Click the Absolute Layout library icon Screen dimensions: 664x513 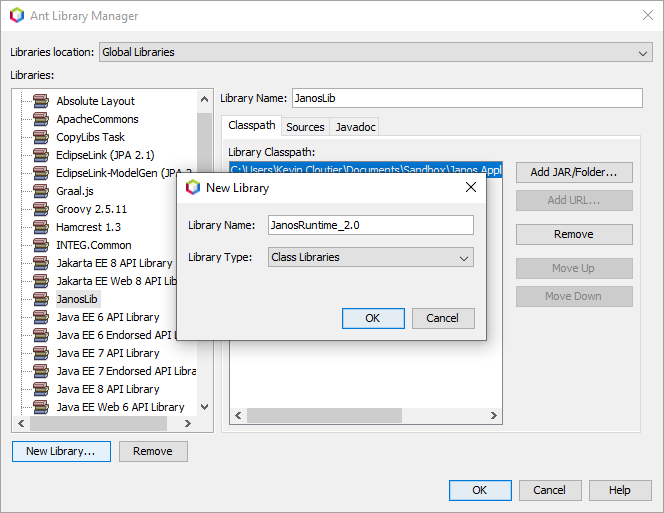(41, 101)
